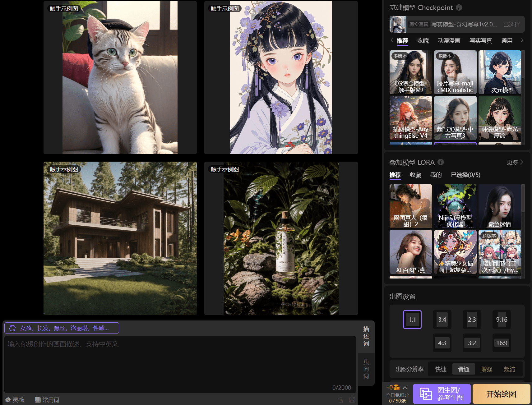The height and width of the screenshot is (405, 532).
Task: Select the 二次元模型 checkpoint thumbnail
Action: tap(499, 72)
